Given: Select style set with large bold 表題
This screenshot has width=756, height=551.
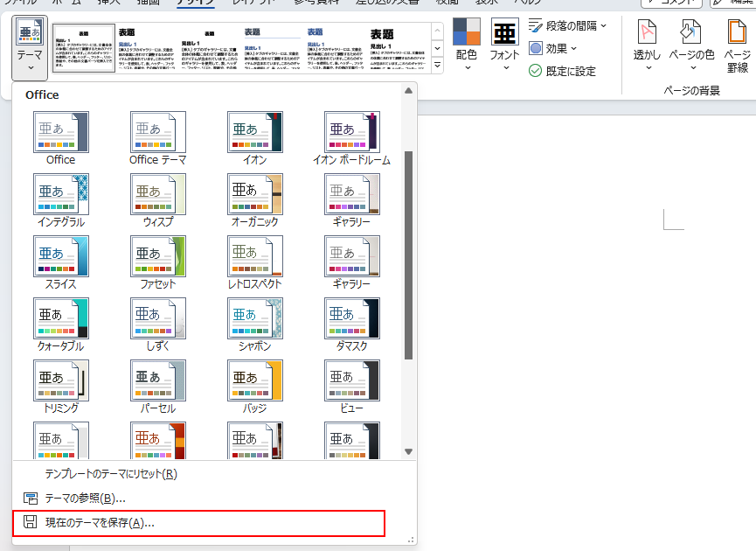Looking at the screenshot, I should 398,48.
